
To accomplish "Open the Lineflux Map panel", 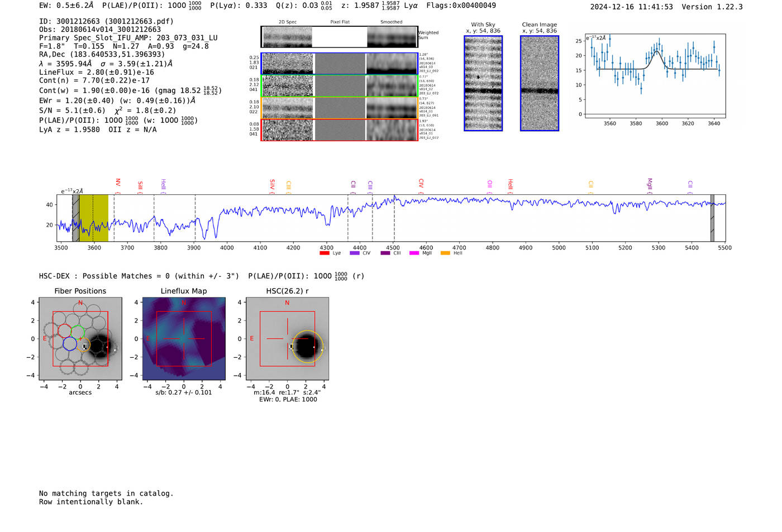I will tap(184, 339).
